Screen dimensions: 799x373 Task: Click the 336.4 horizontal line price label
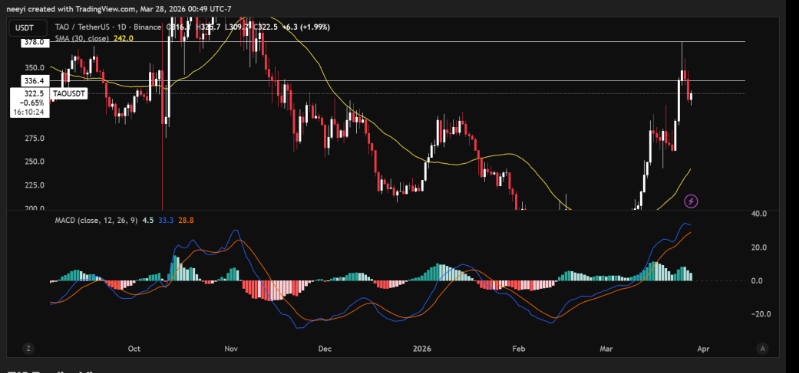pos(35,81)
